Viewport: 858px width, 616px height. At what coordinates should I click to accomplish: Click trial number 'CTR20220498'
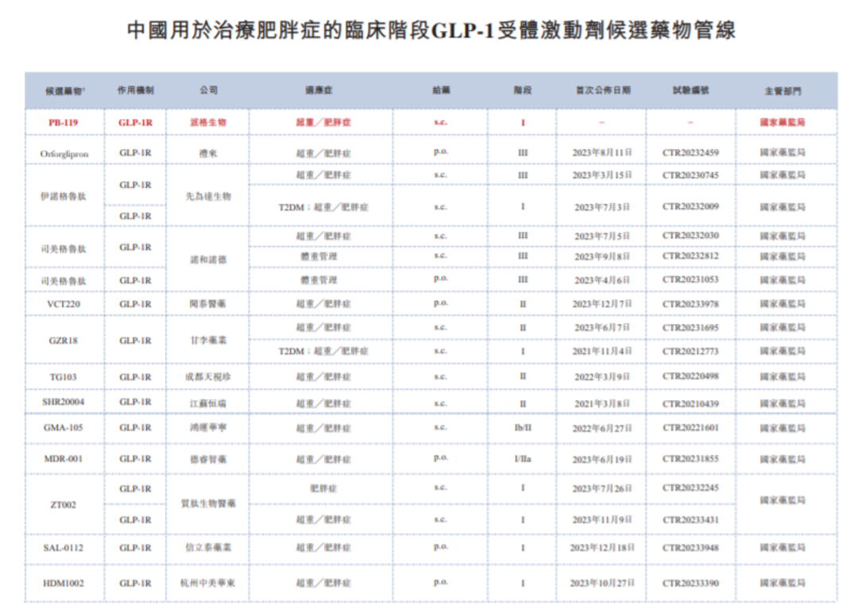pyautogui.click(x=690, y=376)
